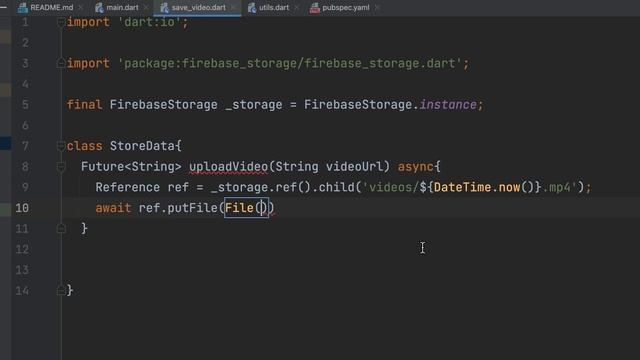Fold the uploadVideo method at line 8
The image size is (640, 360).
(61, 167)
